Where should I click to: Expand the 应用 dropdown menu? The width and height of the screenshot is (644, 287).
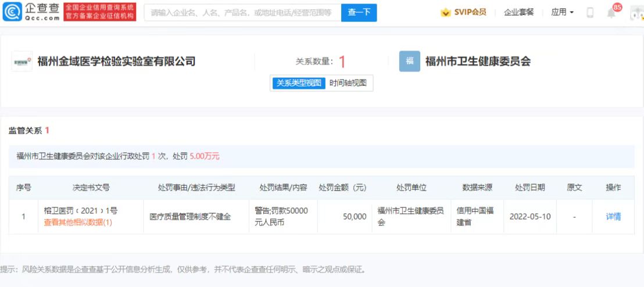(x=562, y=12)
